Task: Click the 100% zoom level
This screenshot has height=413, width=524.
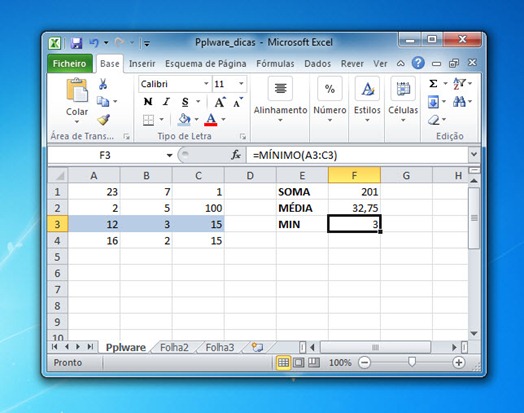Action: pos(340,363)
